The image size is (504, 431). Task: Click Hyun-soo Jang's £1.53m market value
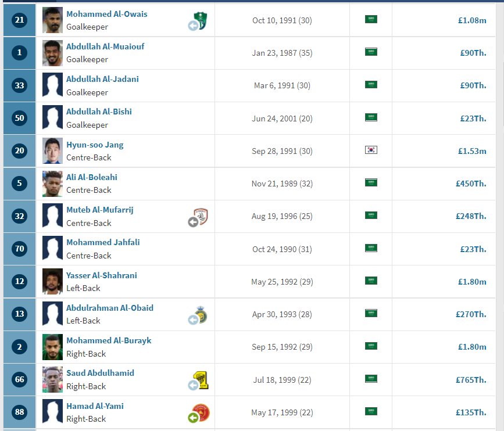click(471, 151)
